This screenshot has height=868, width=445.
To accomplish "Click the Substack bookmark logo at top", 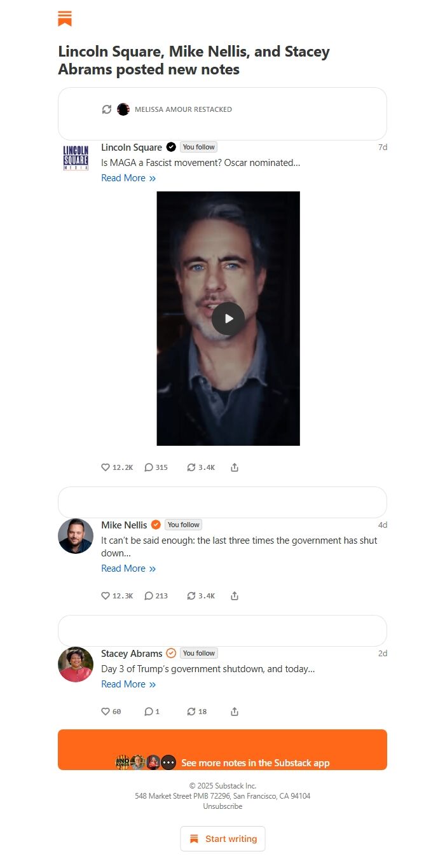I will coord(65,19).
